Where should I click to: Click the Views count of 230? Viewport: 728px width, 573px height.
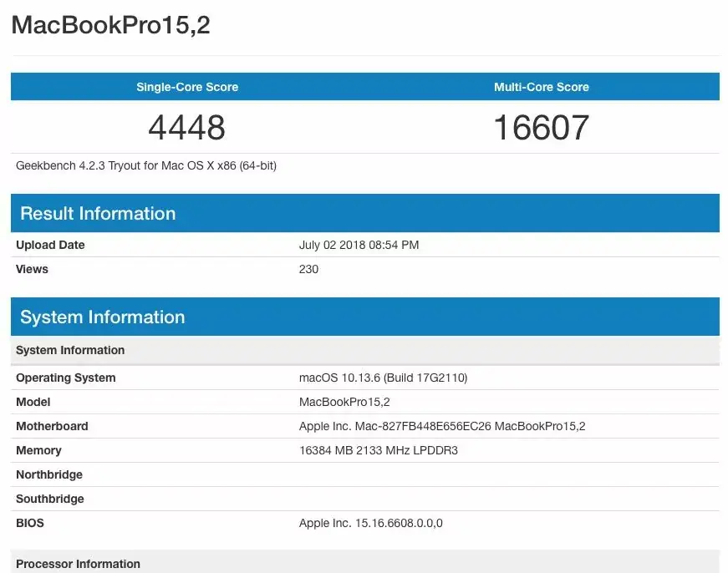308,269
